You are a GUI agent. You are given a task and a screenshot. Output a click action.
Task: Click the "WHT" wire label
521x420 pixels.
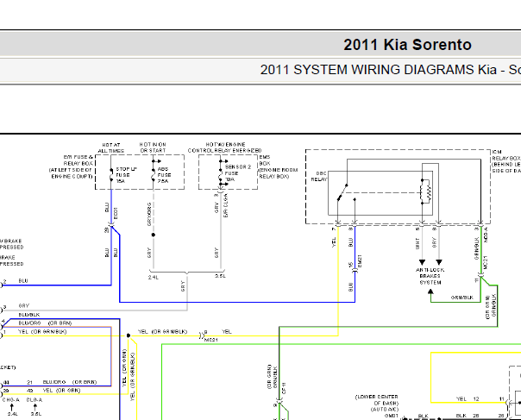(417, 243)
